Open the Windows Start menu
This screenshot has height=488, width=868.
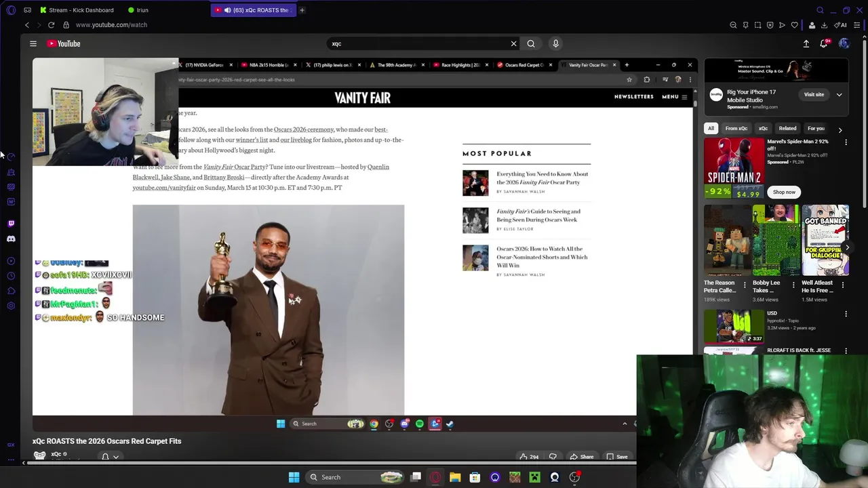[294, 477]
